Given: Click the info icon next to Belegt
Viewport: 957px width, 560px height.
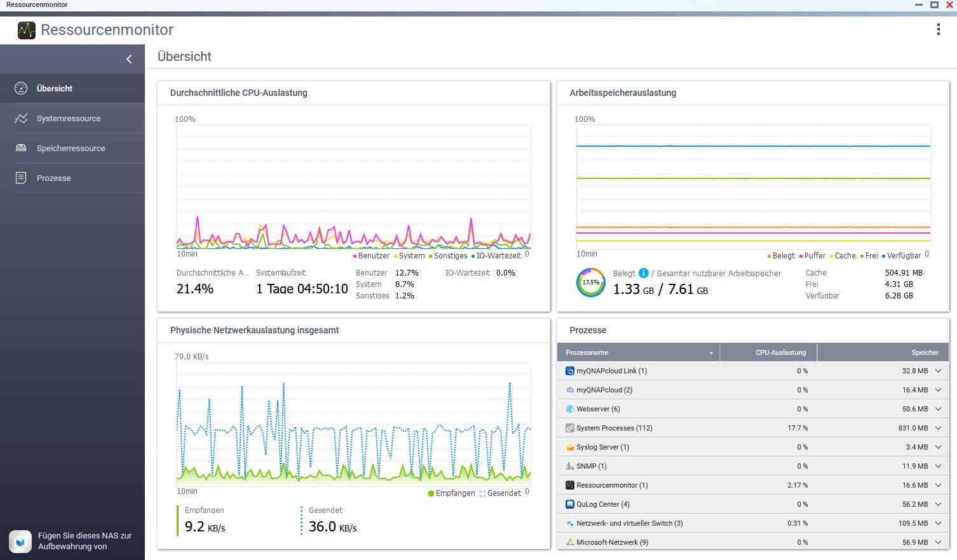Looking at the screenshot, I should point(643,273).
